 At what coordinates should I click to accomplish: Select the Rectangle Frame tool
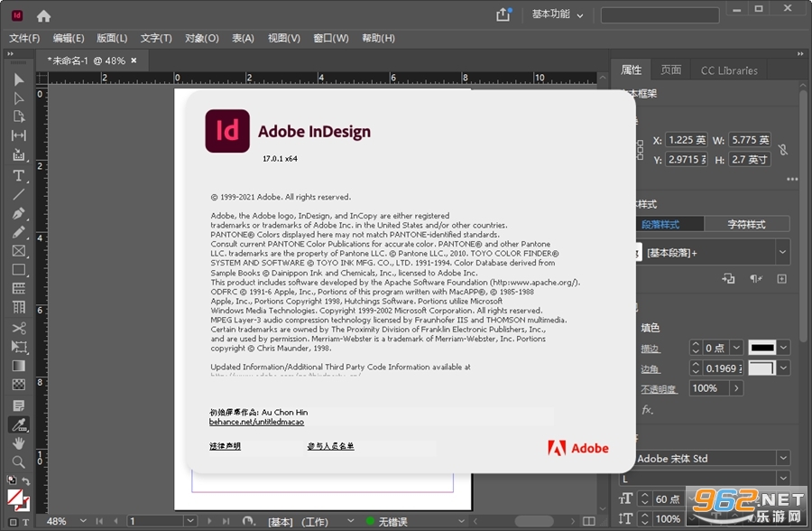pos(19,251)
